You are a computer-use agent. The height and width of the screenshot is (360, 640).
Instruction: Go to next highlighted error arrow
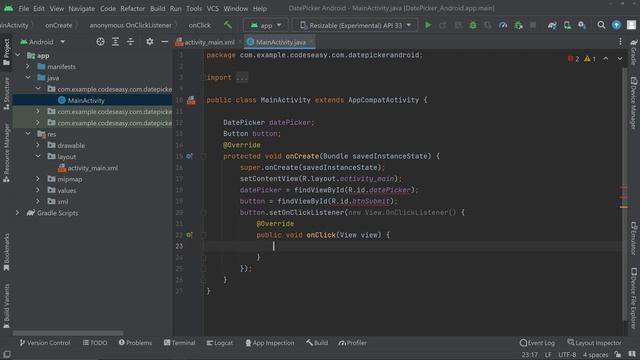pyautogui.click(x=620, y=59)
